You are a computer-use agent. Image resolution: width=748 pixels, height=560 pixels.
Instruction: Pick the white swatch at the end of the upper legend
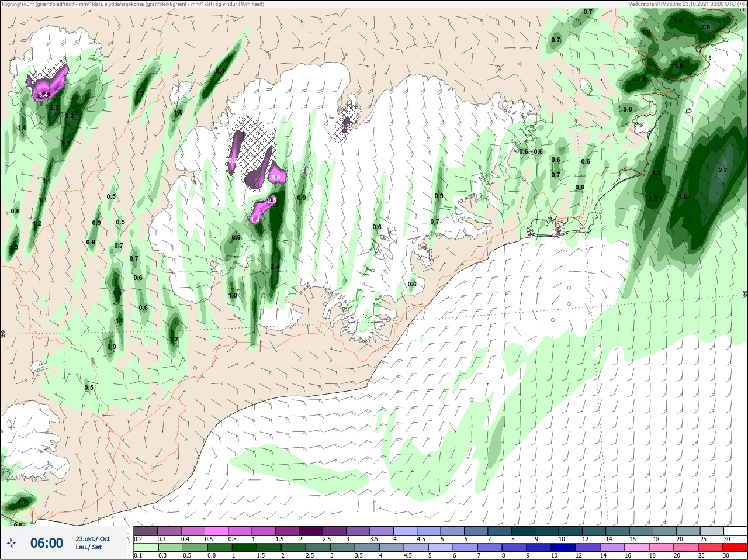(x=736, y=531)
